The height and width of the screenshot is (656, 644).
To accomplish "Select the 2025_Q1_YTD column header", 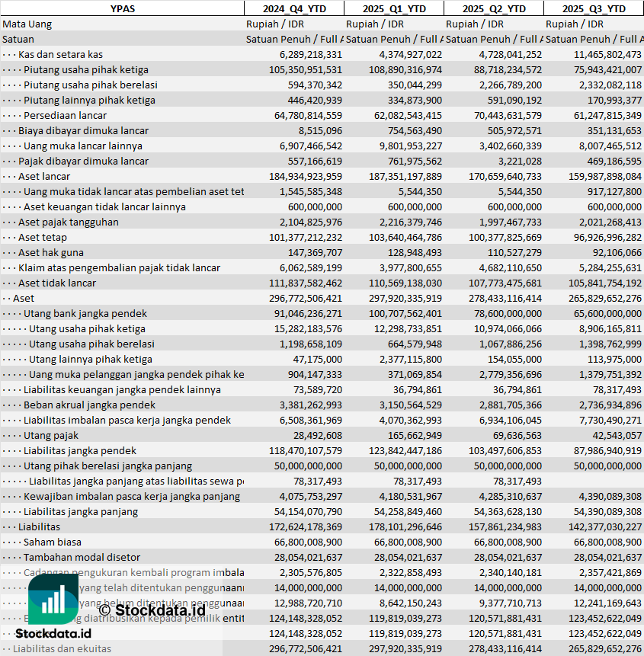I will pos(394,8).
